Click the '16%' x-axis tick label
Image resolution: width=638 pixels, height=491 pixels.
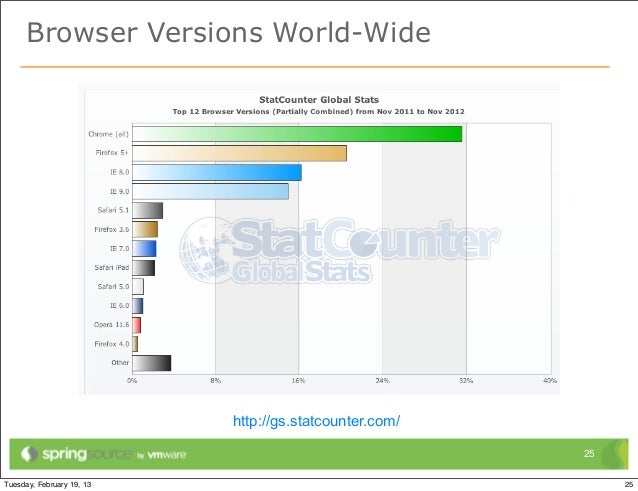(298, 381)
